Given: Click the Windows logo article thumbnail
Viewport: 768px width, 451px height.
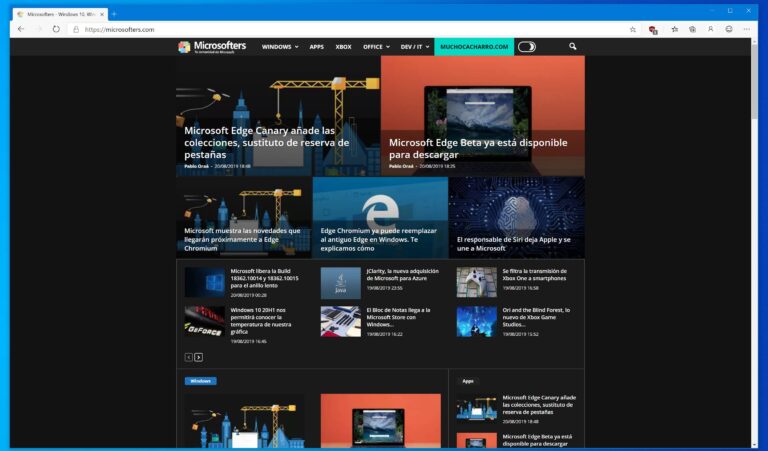Looking at the screenshot, I should 205,282.
